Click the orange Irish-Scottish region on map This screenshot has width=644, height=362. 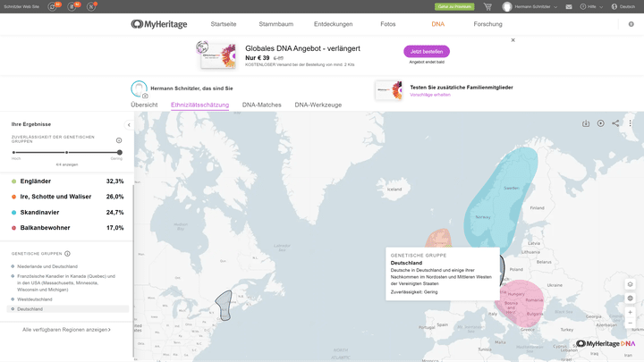click(438, 238)
